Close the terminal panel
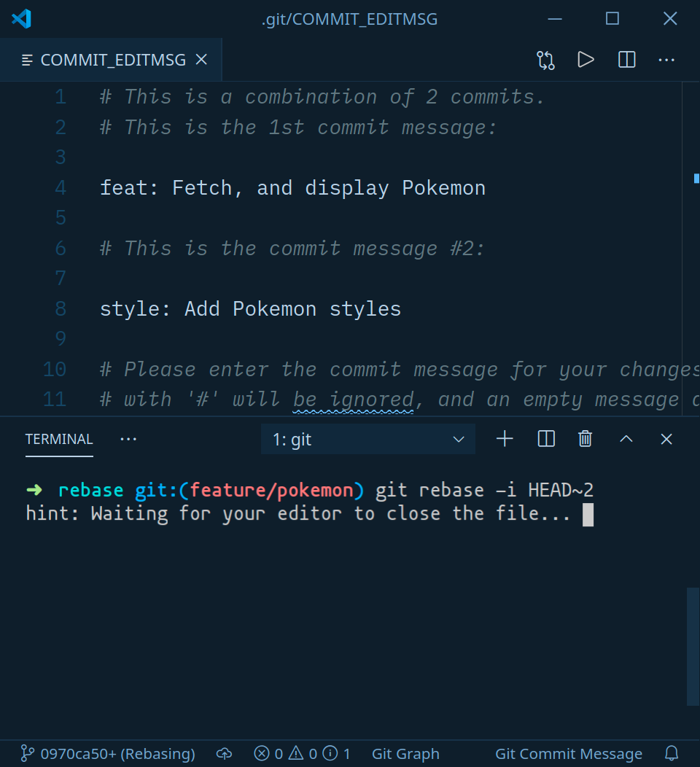 click(x=666, y=439)
